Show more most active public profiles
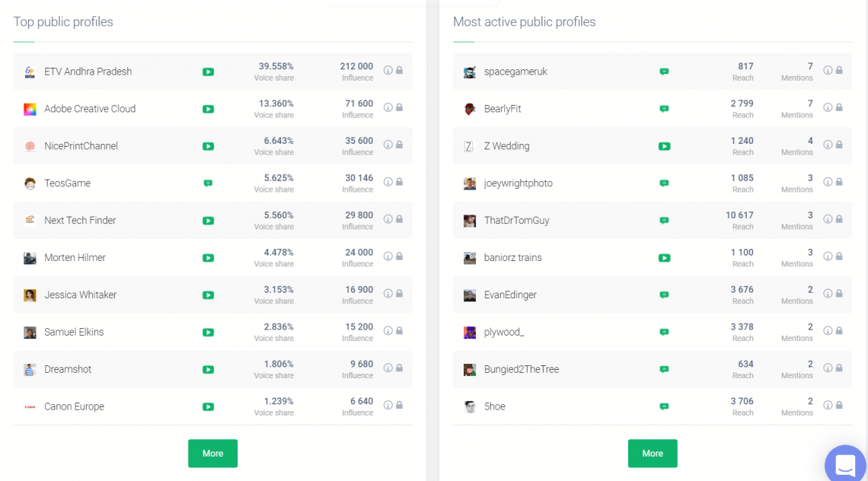 click(x=652, y=454)
